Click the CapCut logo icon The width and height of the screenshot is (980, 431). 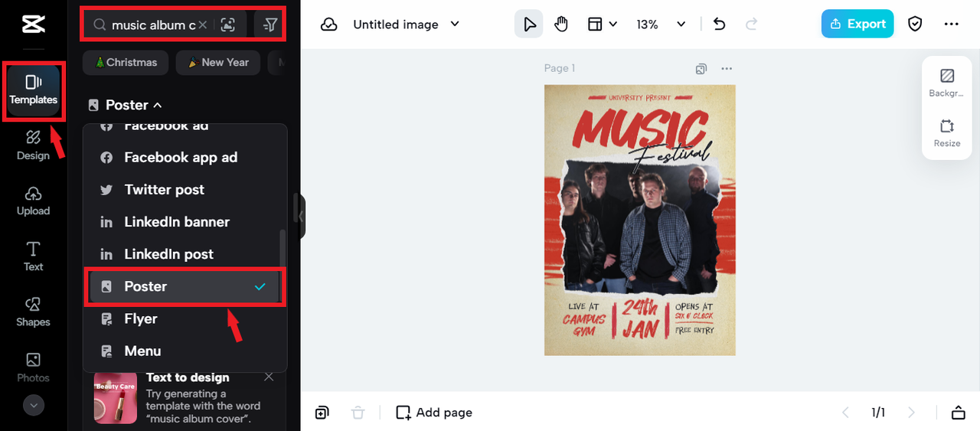(34, 24)
